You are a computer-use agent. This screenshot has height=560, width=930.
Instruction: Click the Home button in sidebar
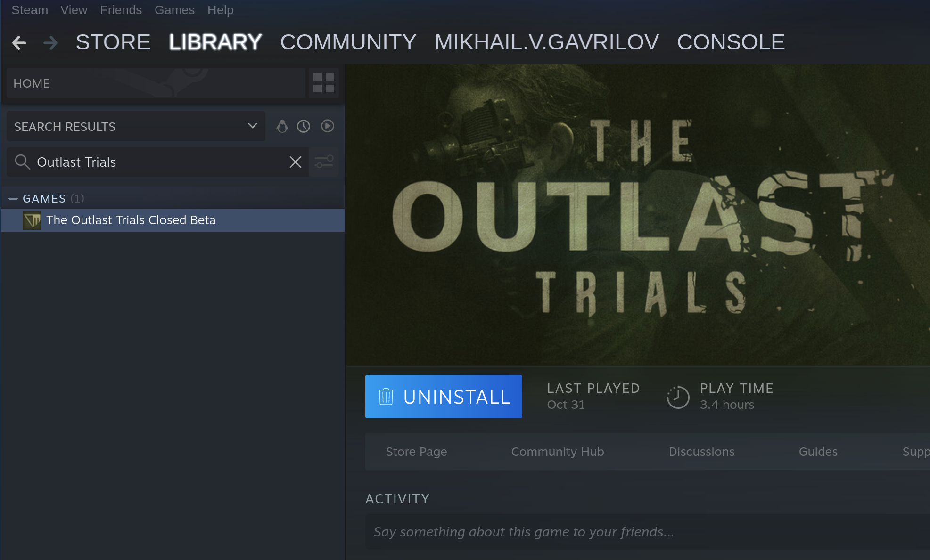pos(156,83)
